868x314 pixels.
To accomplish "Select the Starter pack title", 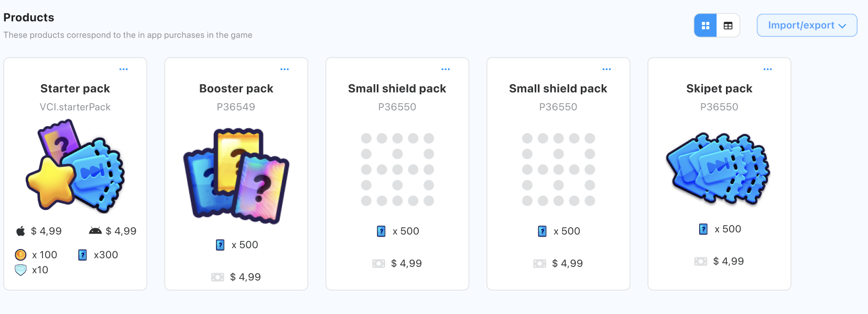I will [x=75, y=88].
